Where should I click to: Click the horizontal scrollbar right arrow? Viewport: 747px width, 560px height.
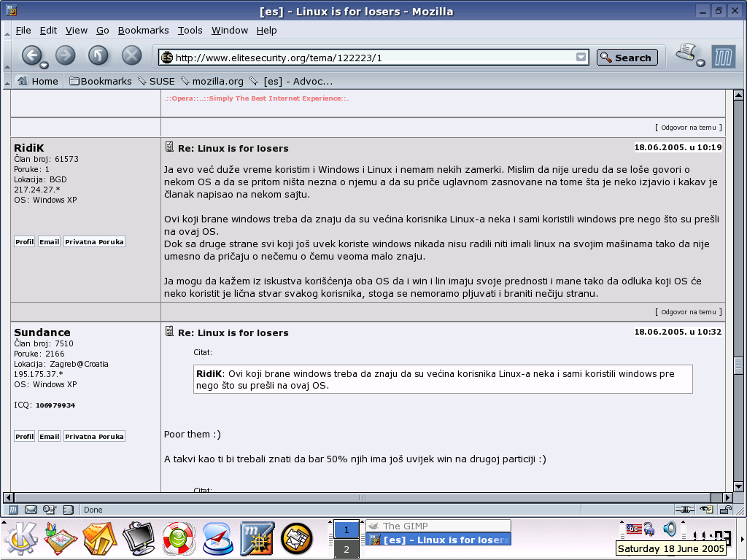pos(727,497)
